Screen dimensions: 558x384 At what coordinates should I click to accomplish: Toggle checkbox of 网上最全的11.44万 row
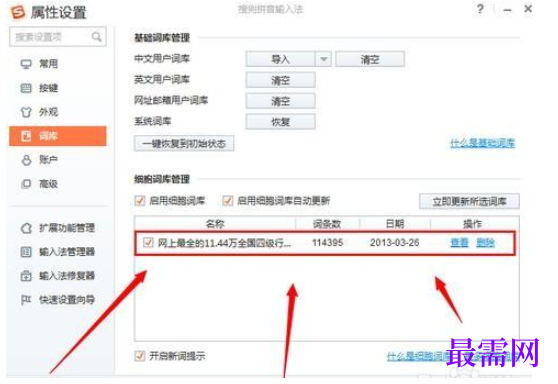(x=148, y=242)
